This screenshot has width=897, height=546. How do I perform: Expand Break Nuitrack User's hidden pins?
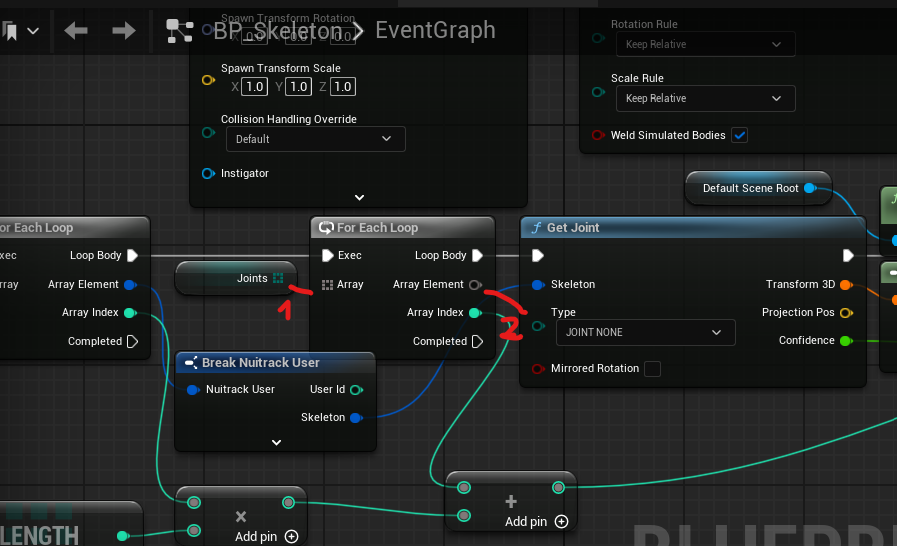point(276,442)
